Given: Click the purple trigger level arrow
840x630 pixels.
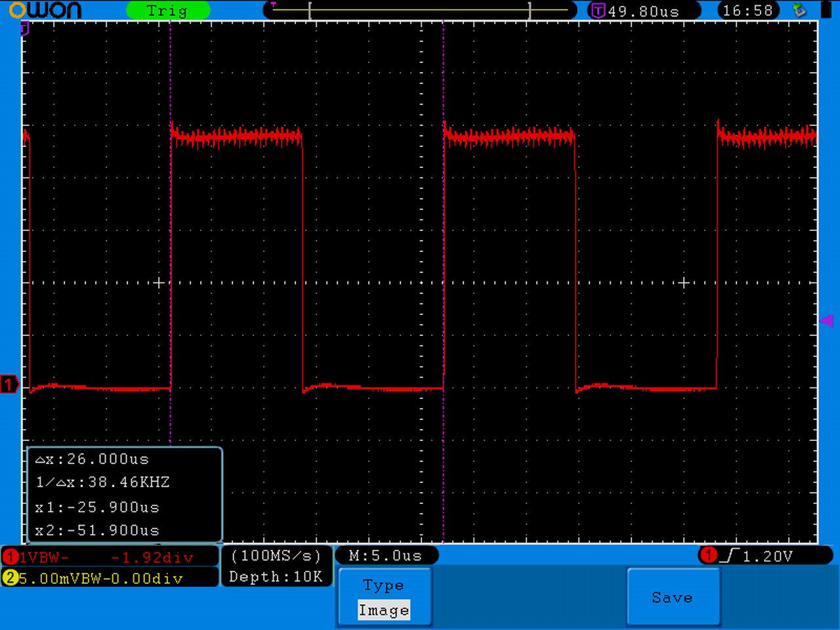Looking at the screenshot, I should click(826, 320).
